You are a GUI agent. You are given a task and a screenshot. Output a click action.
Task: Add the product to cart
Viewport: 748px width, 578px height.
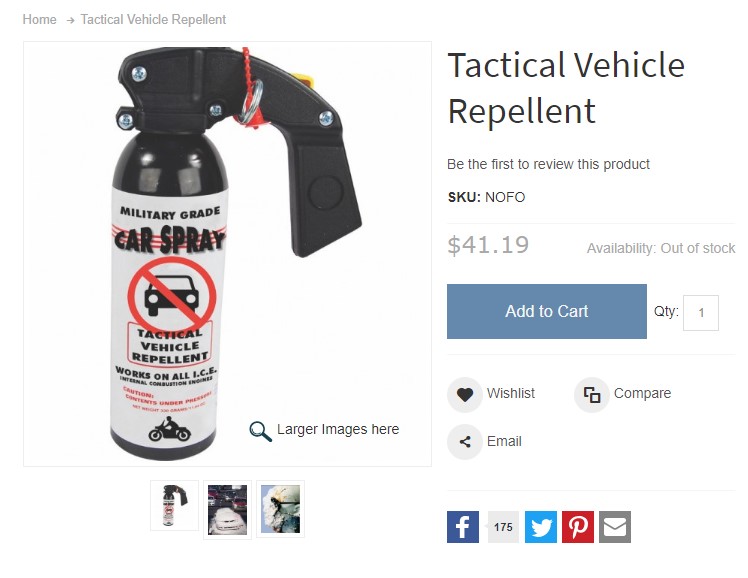point(547,311)
